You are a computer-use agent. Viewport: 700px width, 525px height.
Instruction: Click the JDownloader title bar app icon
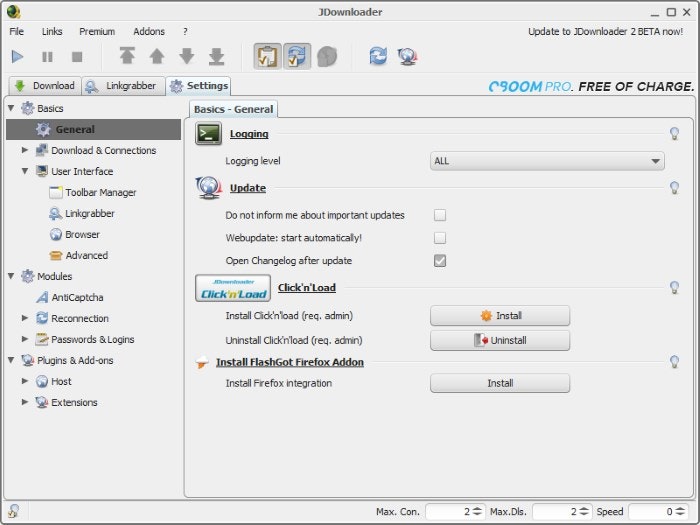(13, 12)
